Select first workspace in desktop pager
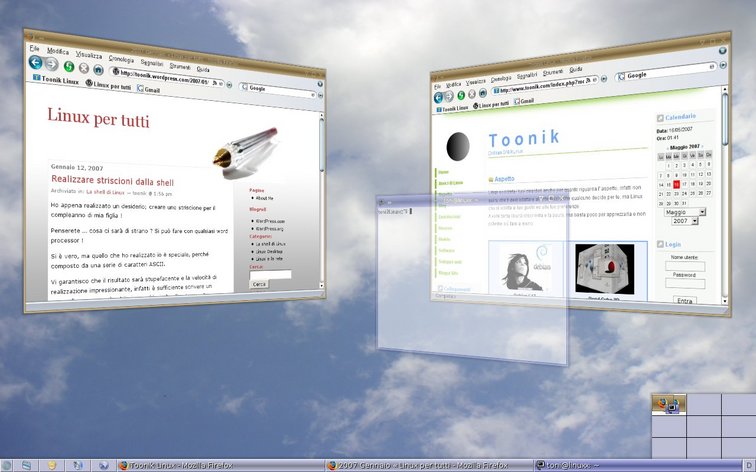 click(669, 404)
